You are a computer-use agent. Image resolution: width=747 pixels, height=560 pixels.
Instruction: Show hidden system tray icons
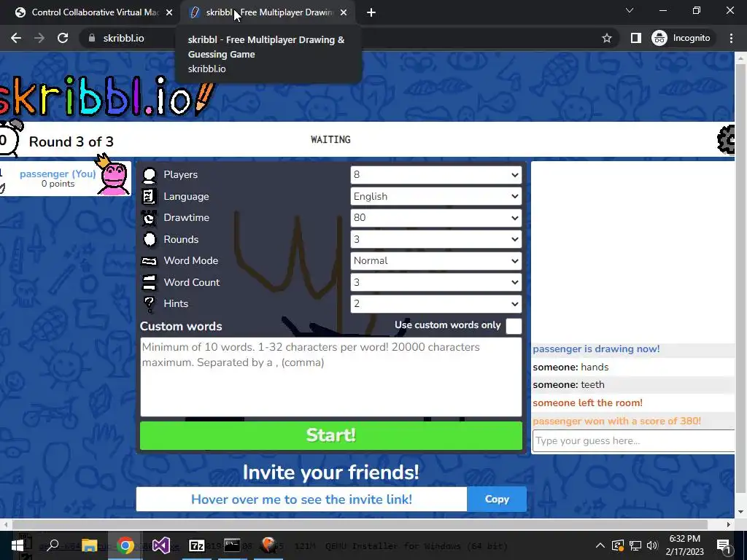pyautogui.click(x=600, y=545)
